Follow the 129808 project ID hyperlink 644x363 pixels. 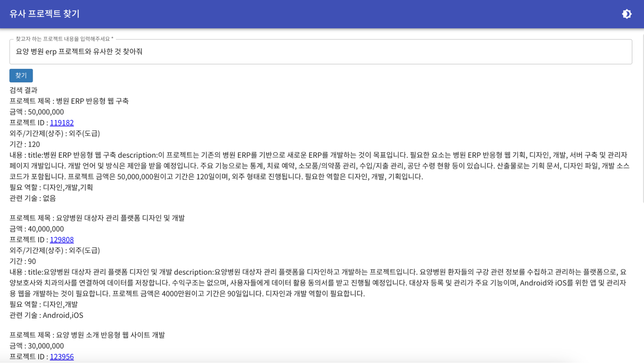click(62, 240)
